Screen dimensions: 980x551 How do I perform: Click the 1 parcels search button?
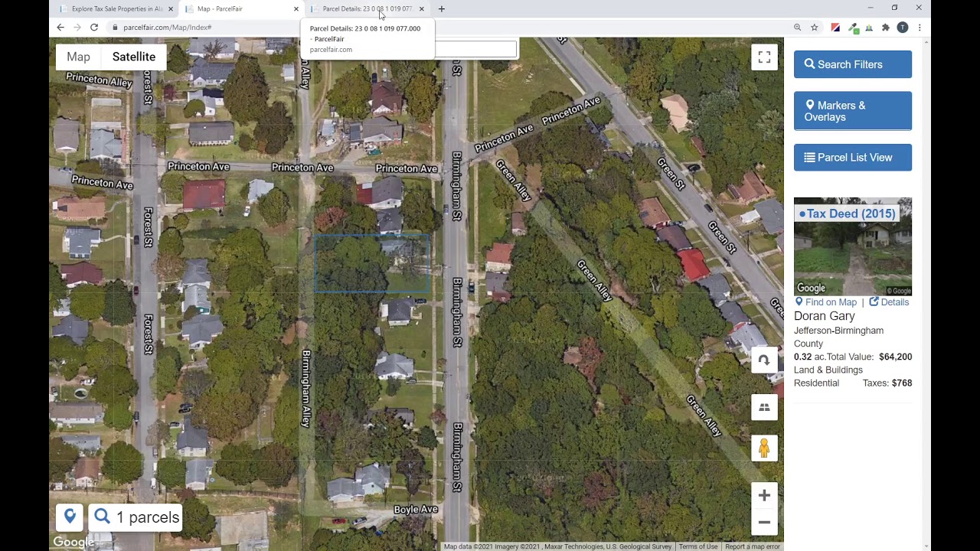tap(136, 517)
